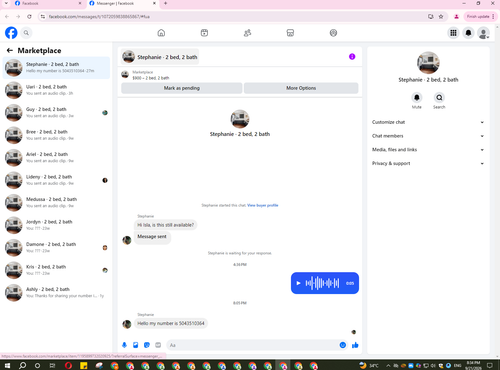Screen dimensions: 500x370
Task: Click the address bar URL
Action: (99, 17)
